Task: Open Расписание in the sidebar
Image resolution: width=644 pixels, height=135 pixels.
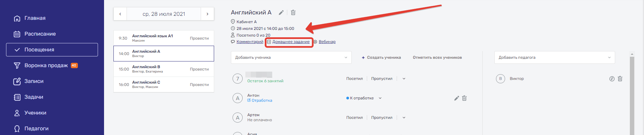Action: (x=40, y=34)
